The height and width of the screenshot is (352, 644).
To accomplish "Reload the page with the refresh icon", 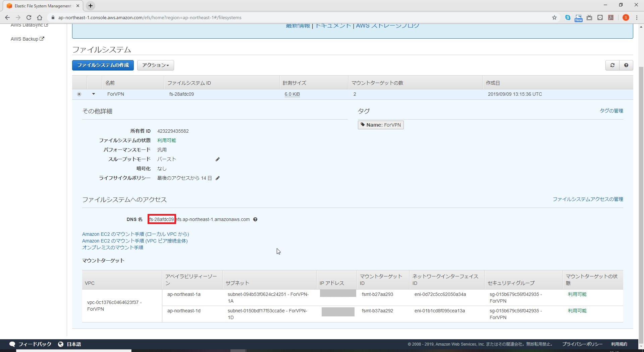I will [x=29, y=17].
